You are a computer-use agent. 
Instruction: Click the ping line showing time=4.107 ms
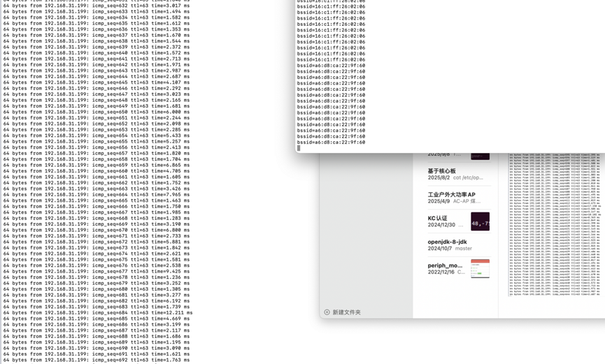tap(97, 82)
